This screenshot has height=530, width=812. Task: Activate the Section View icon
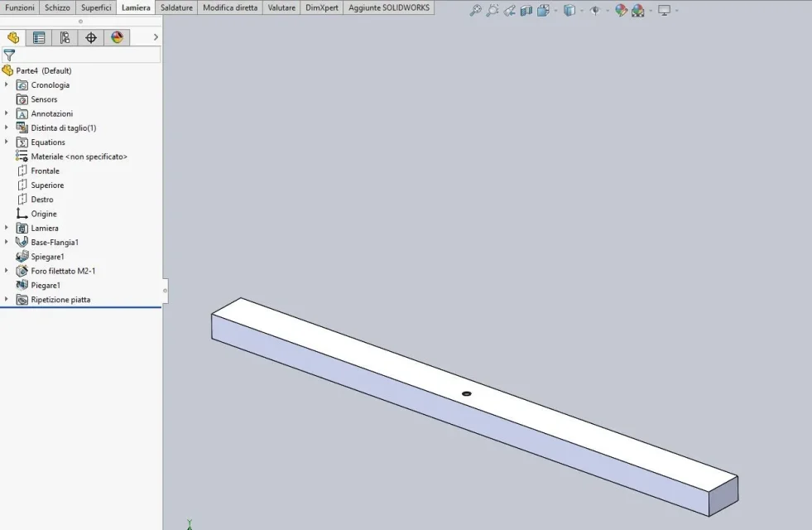[526, 11]
